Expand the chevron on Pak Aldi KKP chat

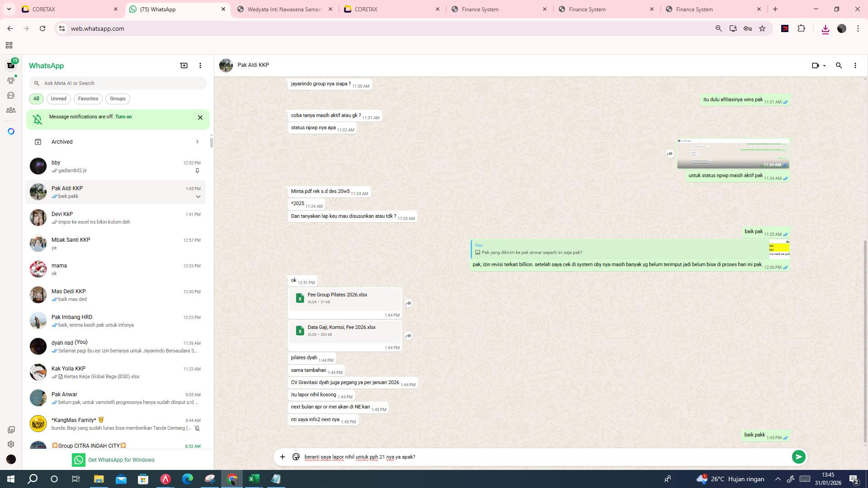coord(198,196)
